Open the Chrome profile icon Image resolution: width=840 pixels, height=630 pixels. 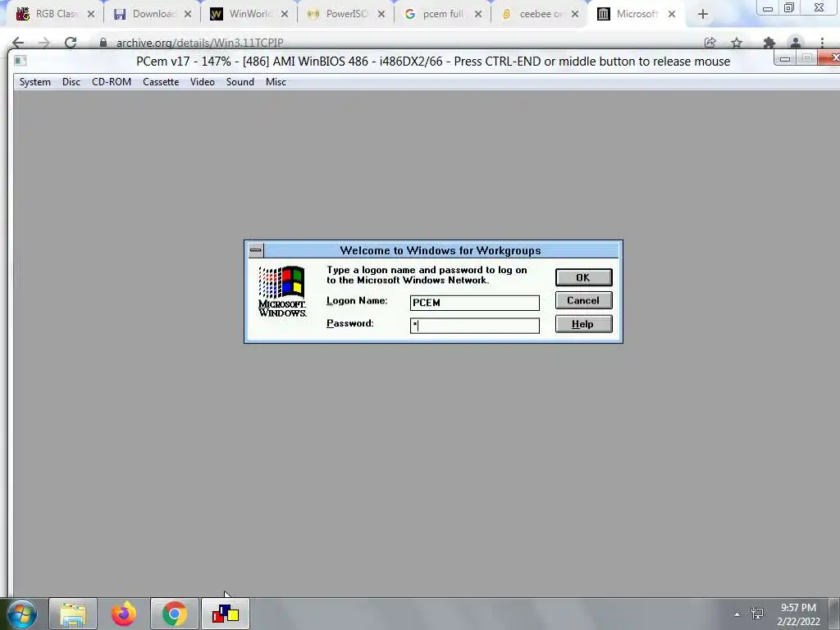pyautogui.click(x=796, y=43)
